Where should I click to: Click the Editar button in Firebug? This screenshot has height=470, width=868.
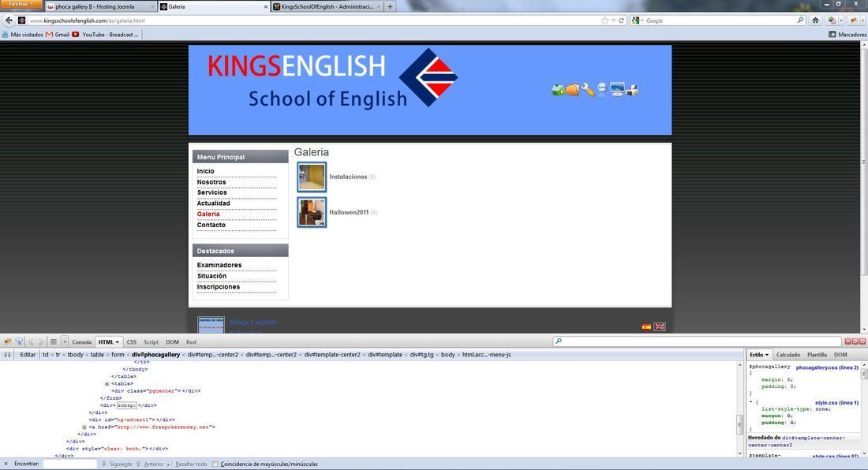pyautogui.click(x=28, y=354)
